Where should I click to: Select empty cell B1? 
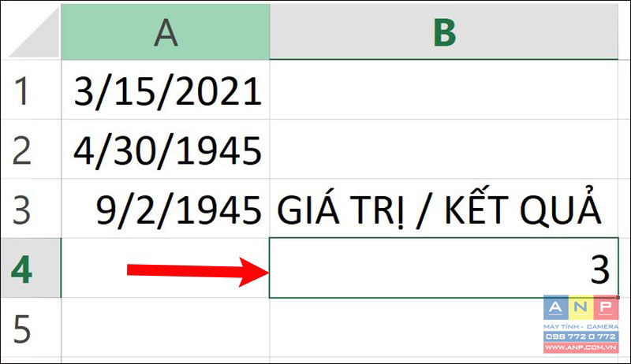[444, 90]
